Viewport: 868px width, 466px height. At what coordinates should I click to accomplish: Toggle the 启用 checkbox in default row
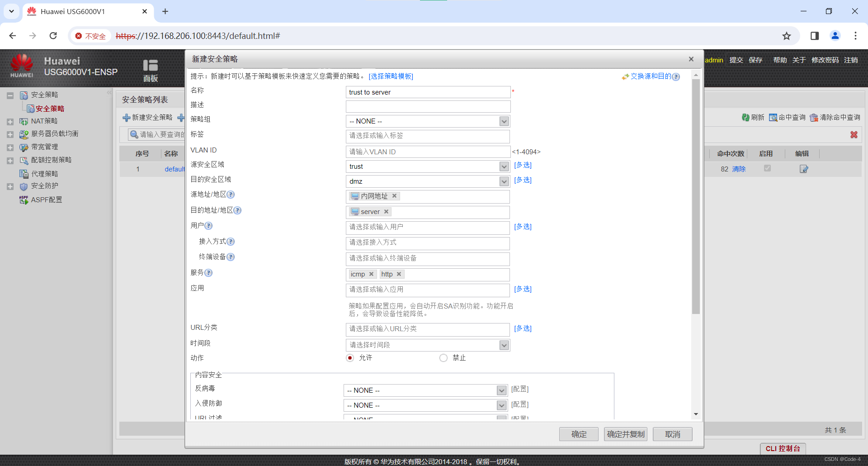point(767,168)
